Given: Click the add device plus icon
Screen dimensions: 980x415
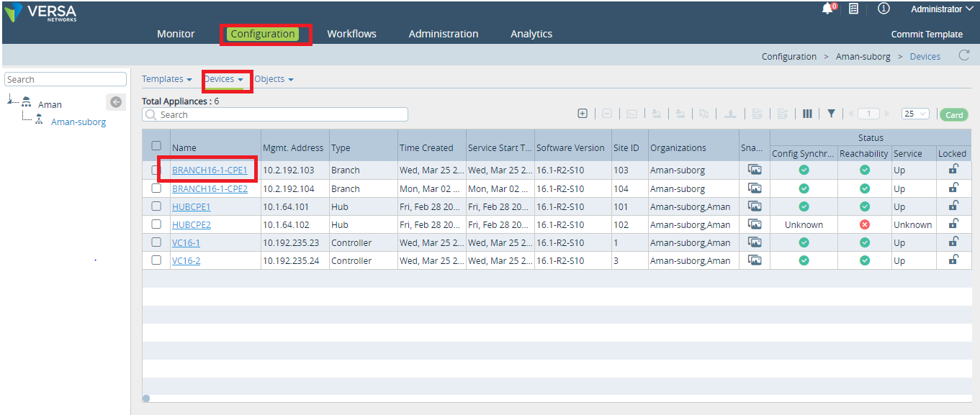Looking at the screenshot, I should coord(583,114).
